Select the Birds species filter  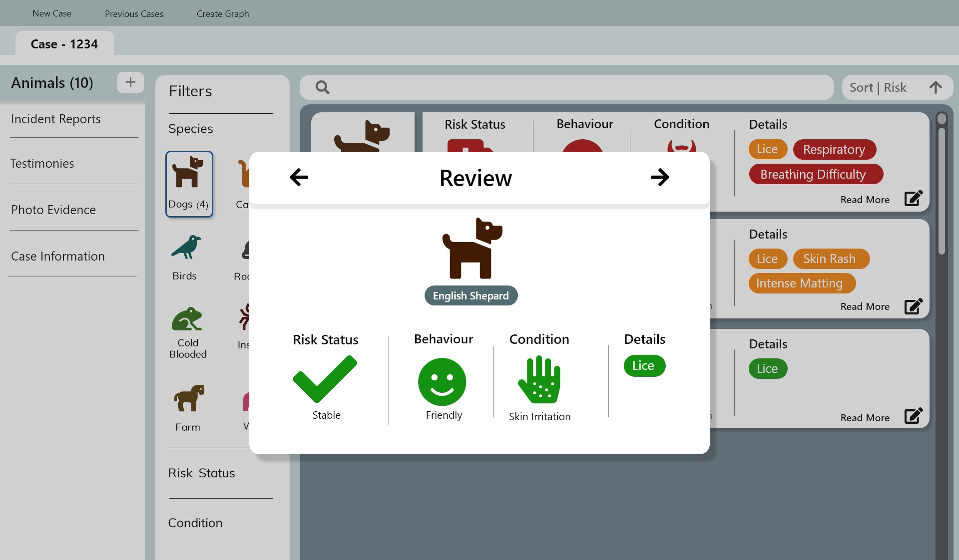(x=185, y=258)
